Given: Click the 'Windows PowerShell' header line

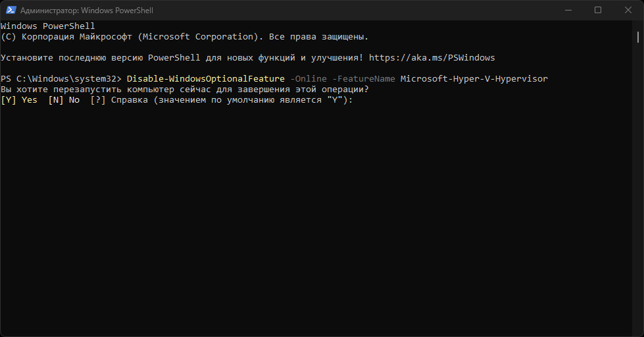Looking at the screenshot, I should [47, 26].
